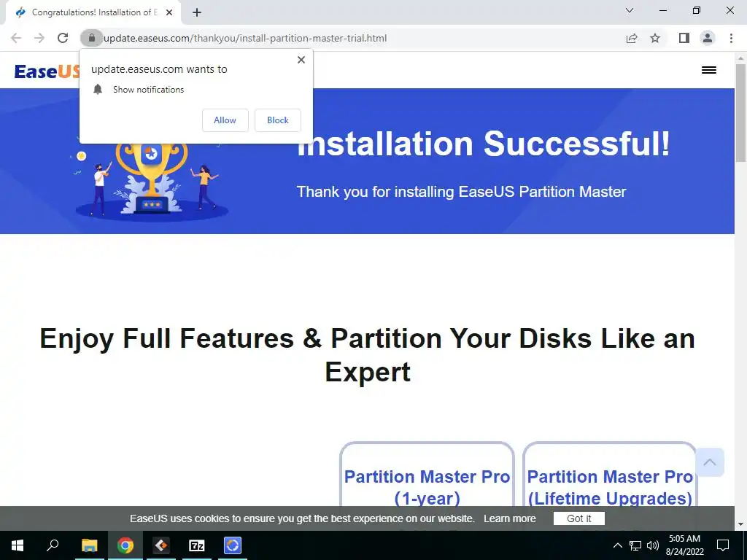
Task: Open the cookie Learn more link
Action: pyautogui.click(x=510, y=518)
